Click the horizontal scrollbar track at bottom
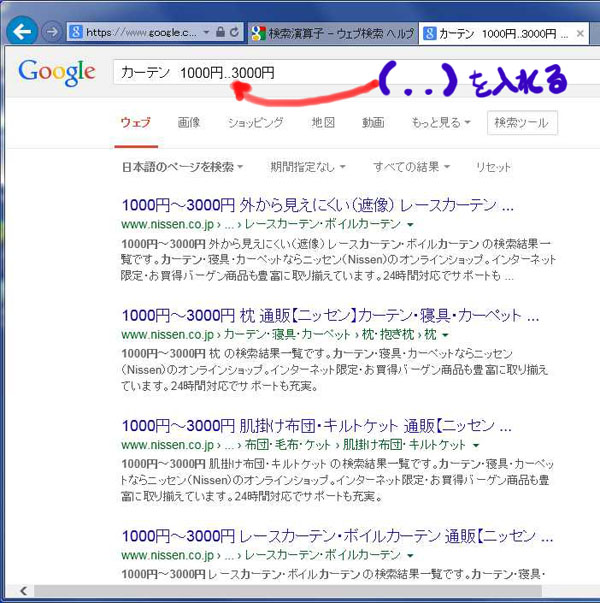This screenshot has width=600, height=603. coord(288,591)
